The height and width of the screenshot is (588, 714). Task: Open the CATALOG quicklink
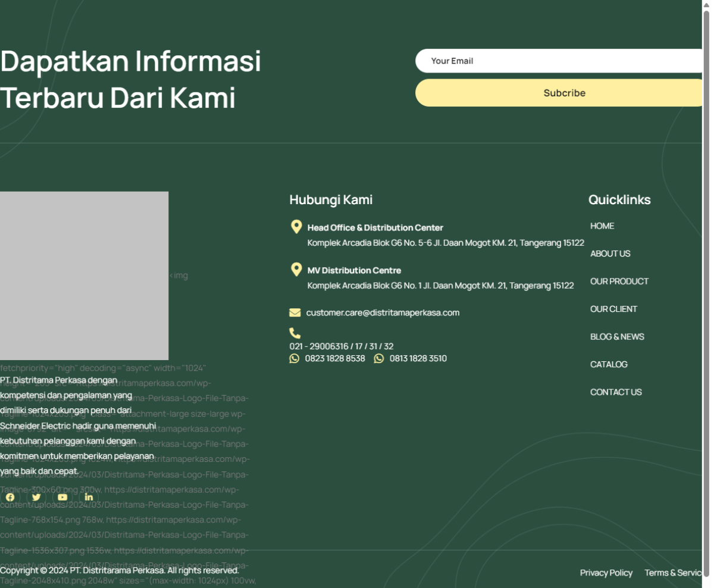(609, 364)
